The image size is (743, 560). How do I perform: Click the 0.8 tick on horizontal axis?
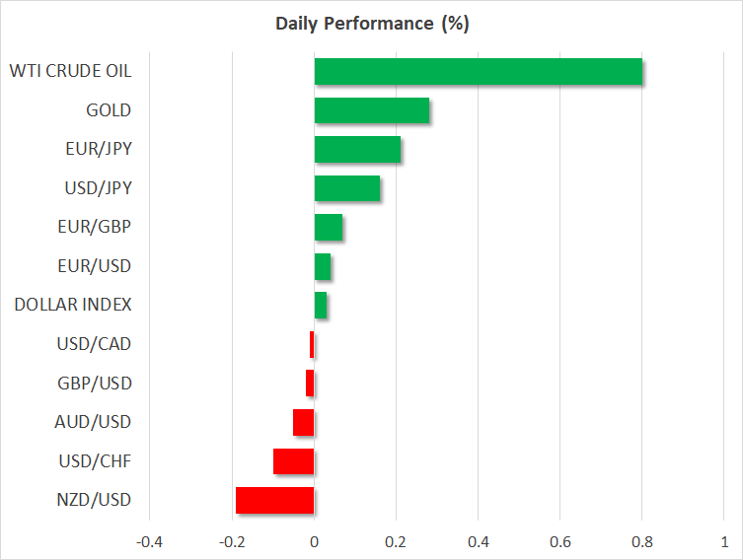pos(641,541)
